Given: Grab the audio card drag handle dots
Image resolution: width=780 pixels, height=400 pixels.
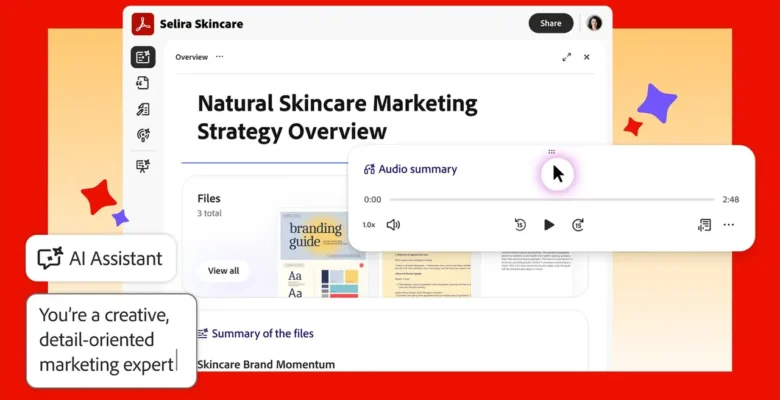Looking at the screenshot, I should 551,152.
